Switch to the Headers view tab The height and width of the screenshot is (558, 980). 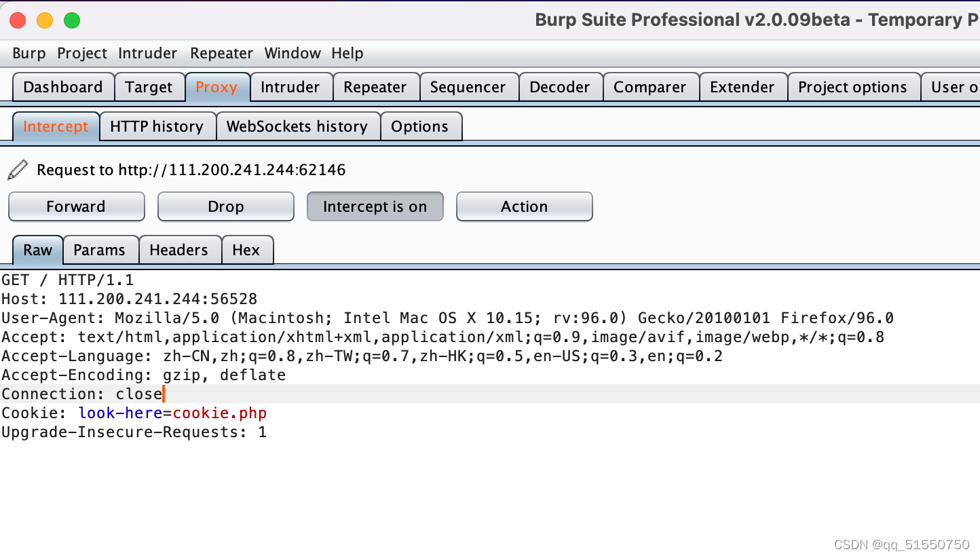point(179,250)
